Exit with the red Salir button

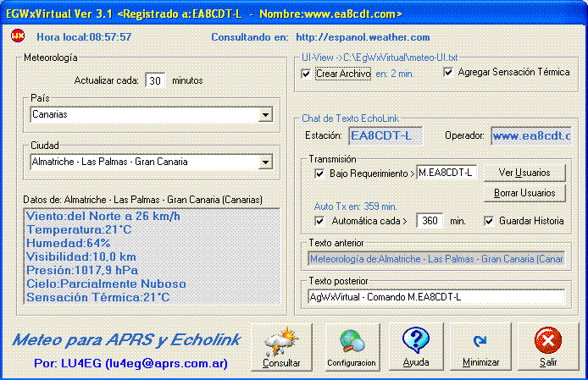[x=548, y=347]
